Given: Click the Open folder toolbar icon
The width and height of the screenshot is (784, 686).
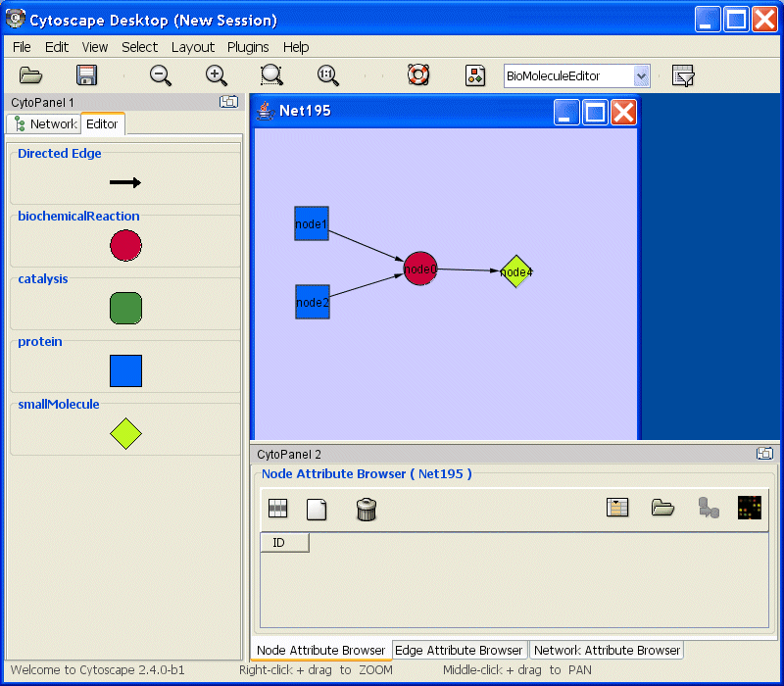Looking at the screenshot, I should click(31, 75).
